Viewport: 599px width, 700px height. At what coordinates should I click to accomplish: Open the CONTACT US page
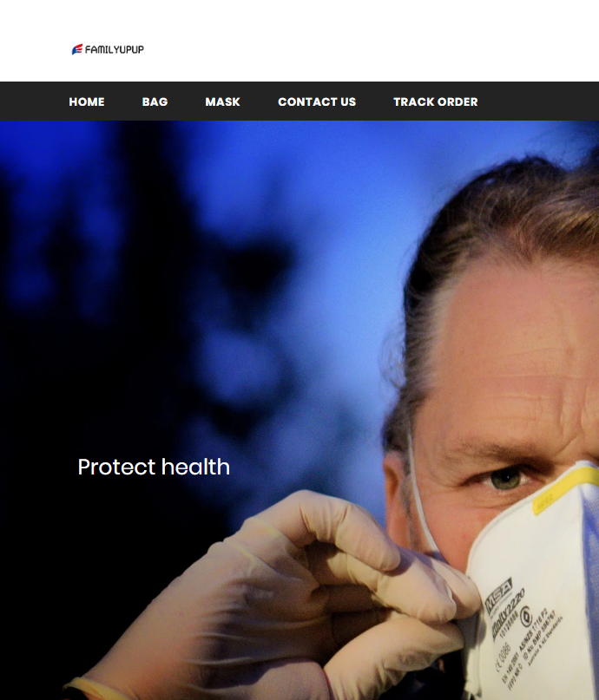[317, 101]
